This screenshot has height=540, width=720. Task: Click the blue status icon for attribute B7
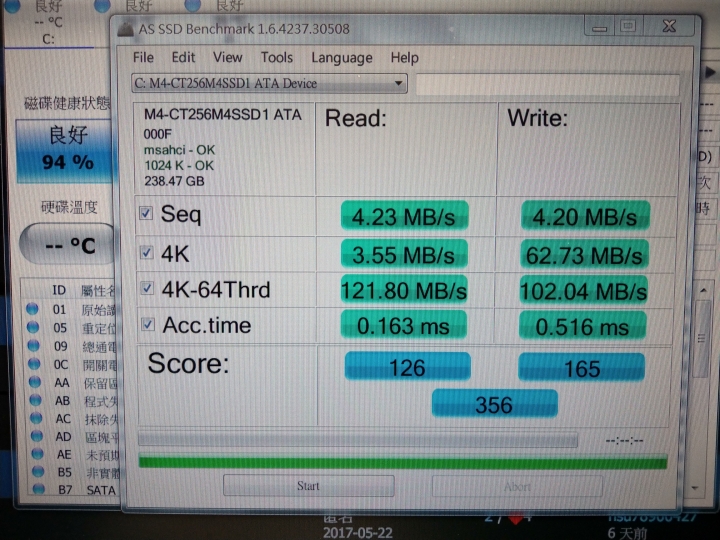point(39,489)
